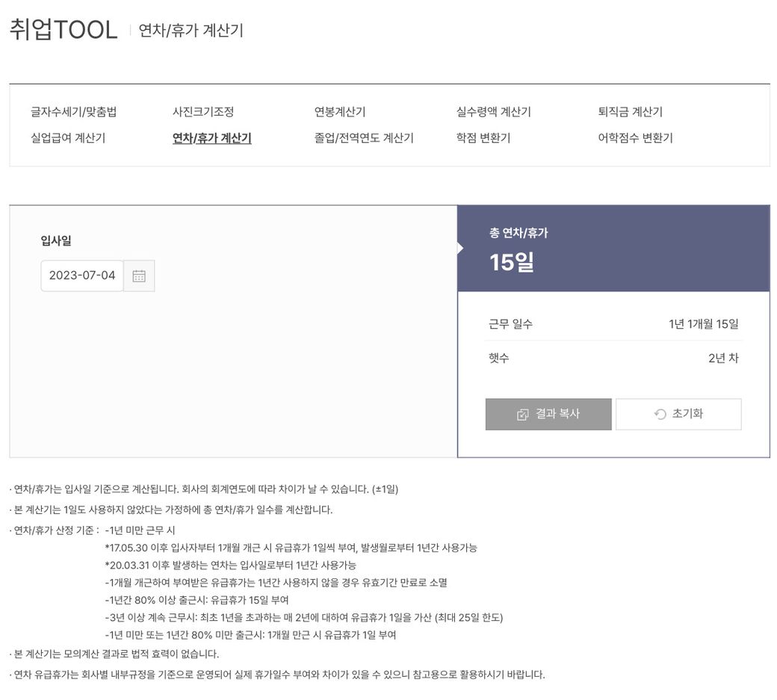The height and width of the screenshot is (700, 777).
Task: Select the active 연차/휴가 계산기 tab
Action: coord(211,138)
